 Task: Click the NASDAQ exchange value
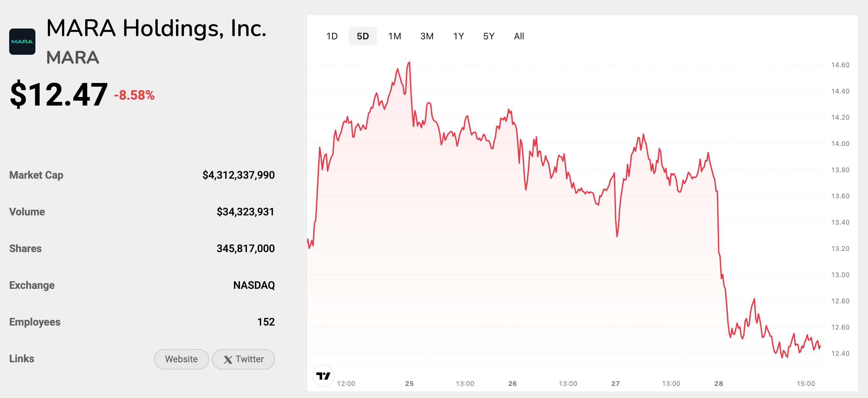click(x=254, y=285)
